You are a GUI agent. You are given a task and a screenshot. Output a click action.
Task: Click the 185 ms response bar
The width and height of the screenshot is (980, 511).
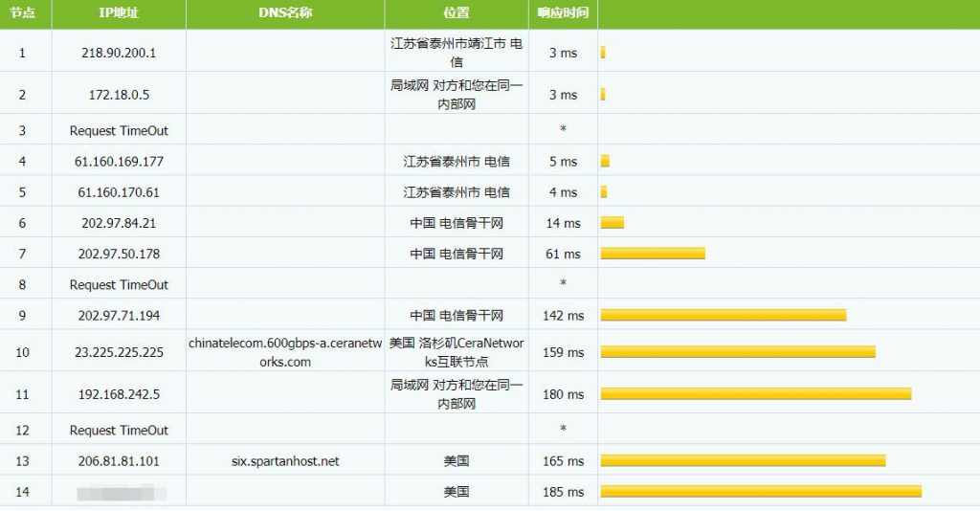tap(761, 492)
